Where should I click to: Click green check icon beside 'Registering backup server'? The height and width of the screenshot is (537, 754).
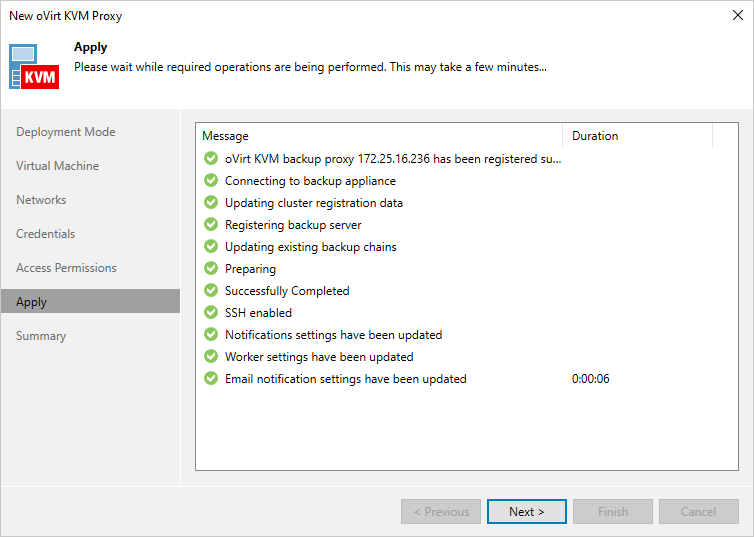click(x=211, y=225)
